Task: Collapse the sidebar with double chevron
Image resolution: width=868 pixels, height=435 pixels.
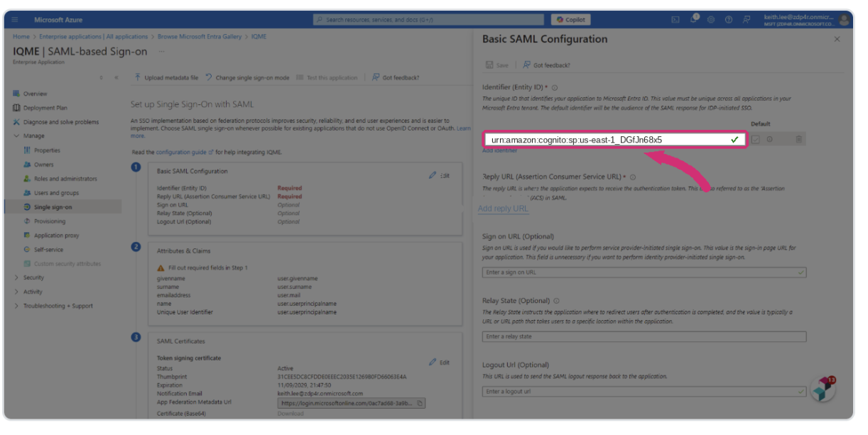Action: point(116,77)
